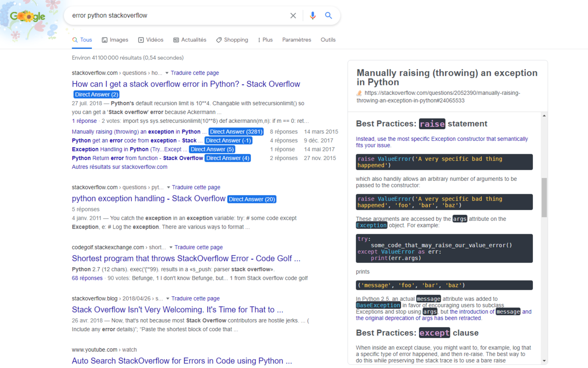
Task: Click 'Traduire cette page' for python exception handling
Action: [x=196, y=188]
